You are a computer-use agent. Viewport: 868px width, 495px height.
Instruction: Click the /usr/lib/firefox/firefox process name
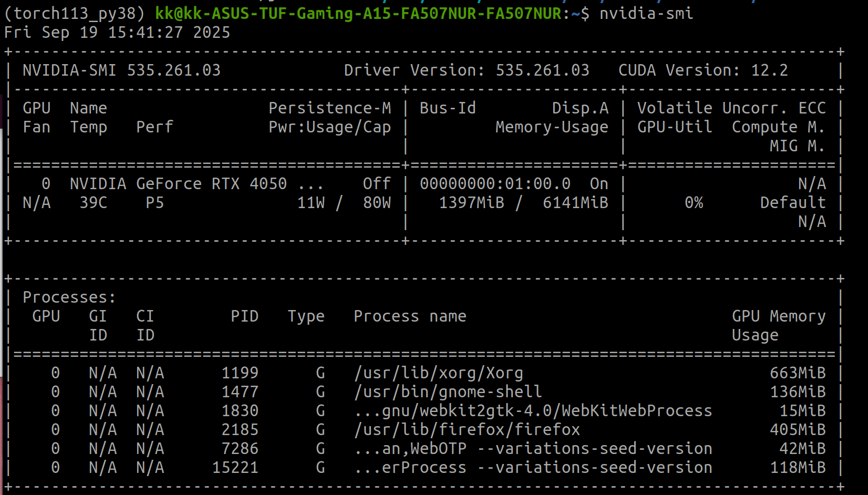tap(467, 430)
